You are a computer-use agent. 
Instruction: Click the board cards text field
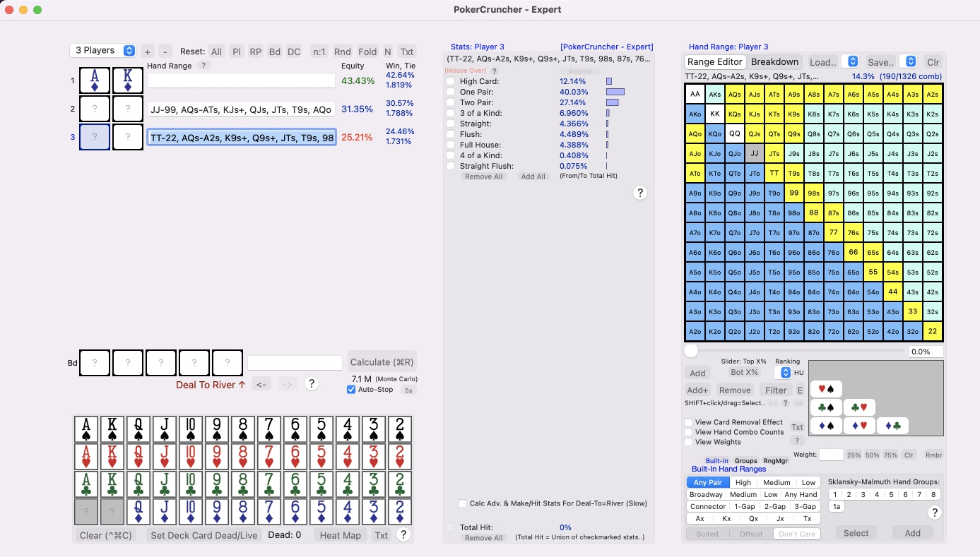(x=295, y=363)
